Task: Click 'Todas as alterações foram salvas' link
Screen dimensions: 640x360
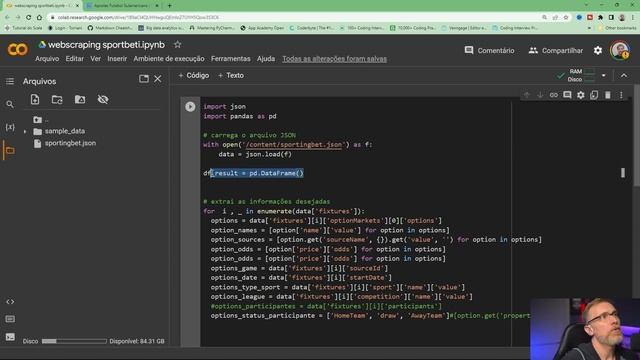Action: click(334, 59)
